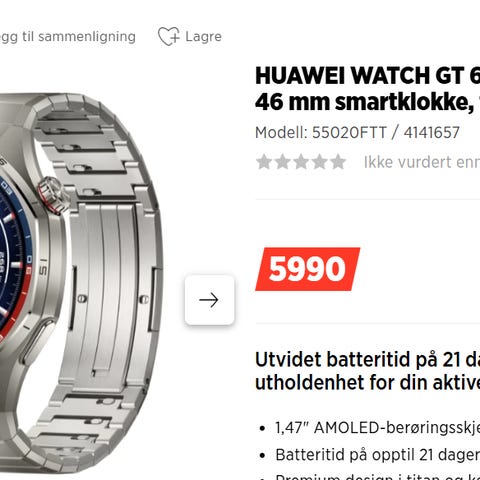The image size is (480, 480).
Task: Click the fourth rating star
Action: click(320, 162)
